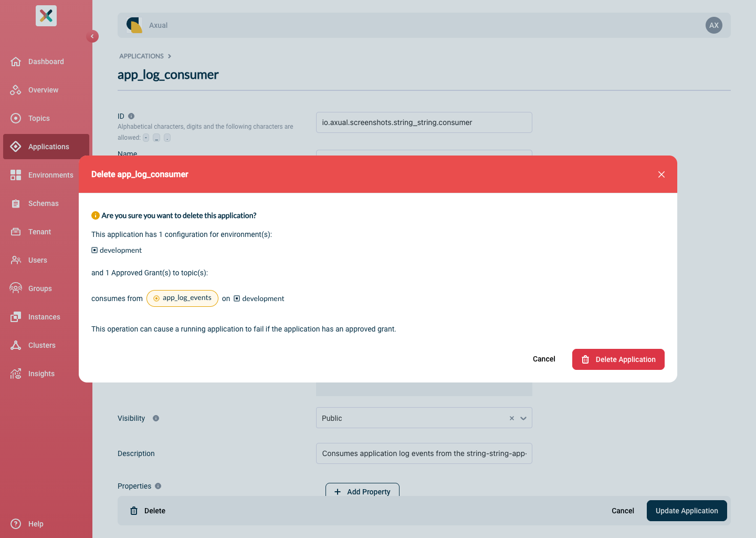
Task: Clear the Public visibility selection
Action: [x=512, y=418]
